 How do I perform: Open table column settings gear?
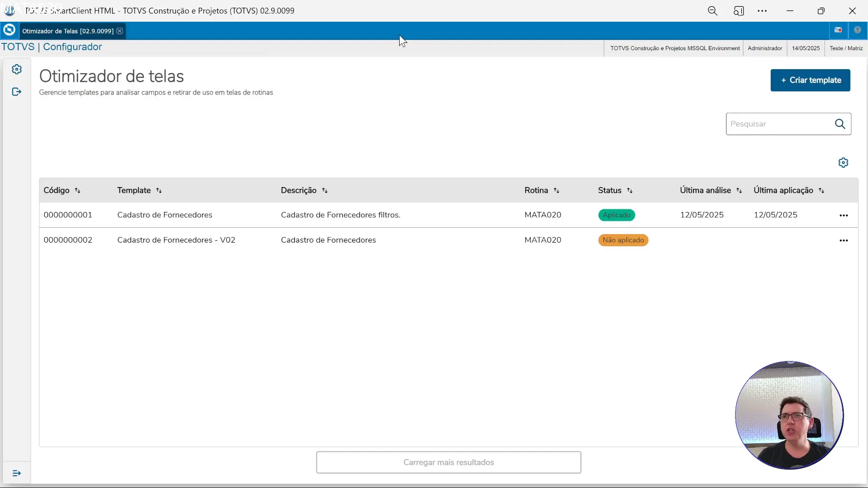[843, 163]
